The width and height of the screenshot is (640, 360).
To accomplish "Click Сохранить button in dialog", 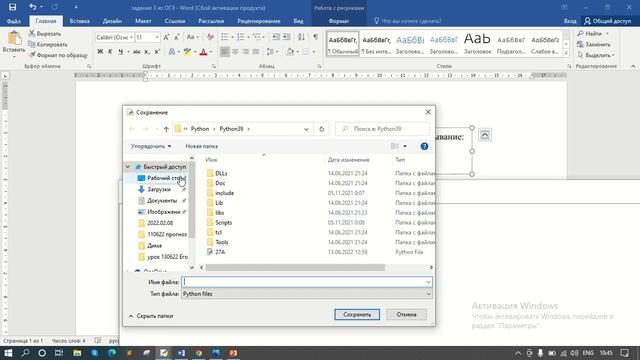I will pos(357,315).
